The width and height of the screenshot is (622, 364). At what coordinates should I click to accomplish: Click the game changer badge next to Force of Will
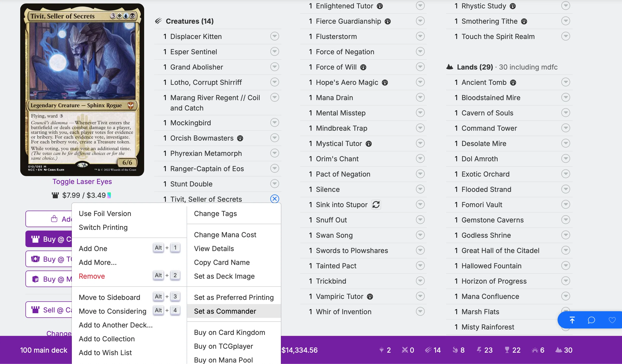tap(363, 67)
